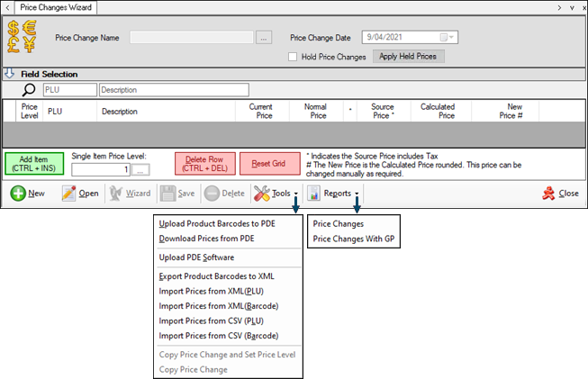Click the Open pencil icon
The image size is (588, 379).
point(68,194)
